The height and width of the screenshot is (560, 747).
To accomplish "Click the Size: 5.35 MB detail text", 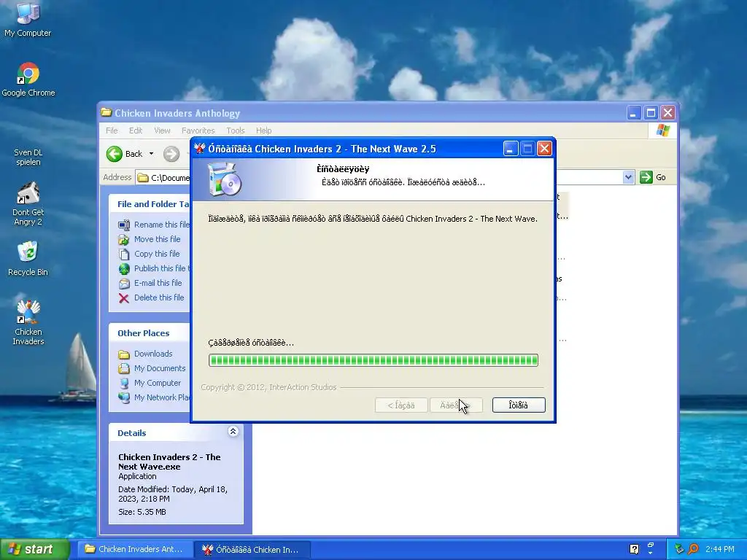I will pyautogui.click(x=142, y=512).
